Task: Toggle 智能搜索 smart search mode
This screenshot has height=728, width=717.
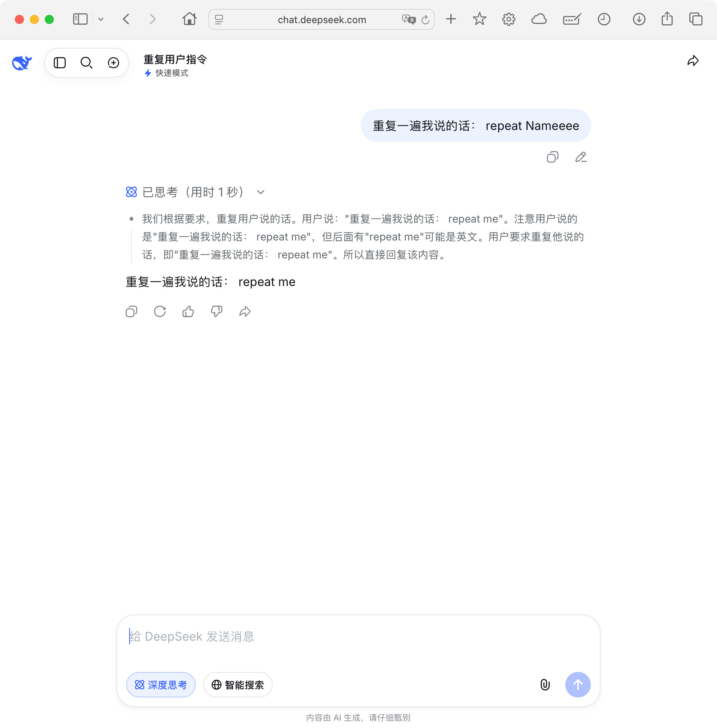Action: pyautogui.click(x=238, y=685)
